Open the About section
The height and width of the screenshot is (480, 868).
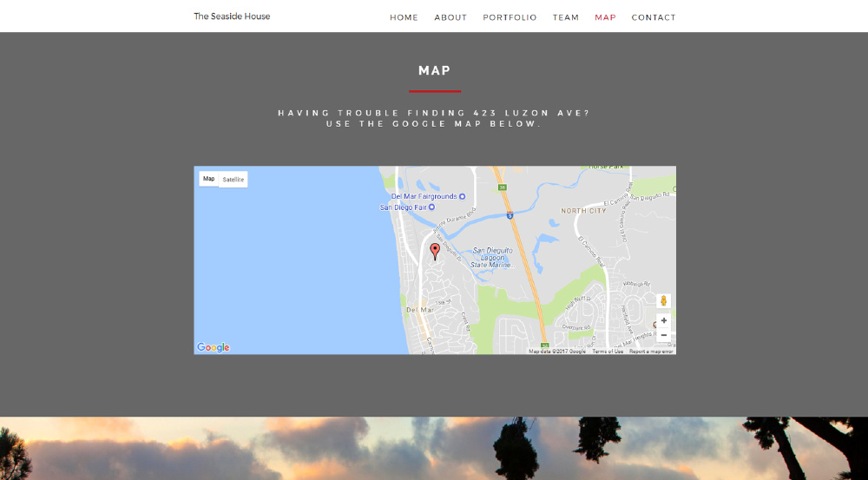450,17
